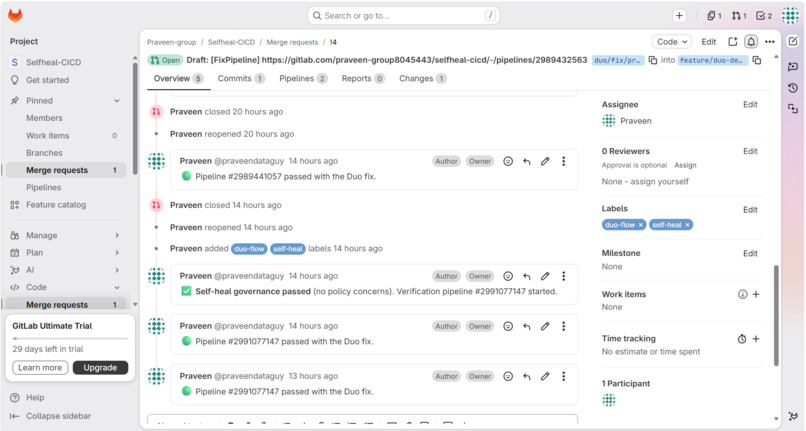Open to-do list counter icon
This screenshot has height=431, width=806.
(764, 16)
